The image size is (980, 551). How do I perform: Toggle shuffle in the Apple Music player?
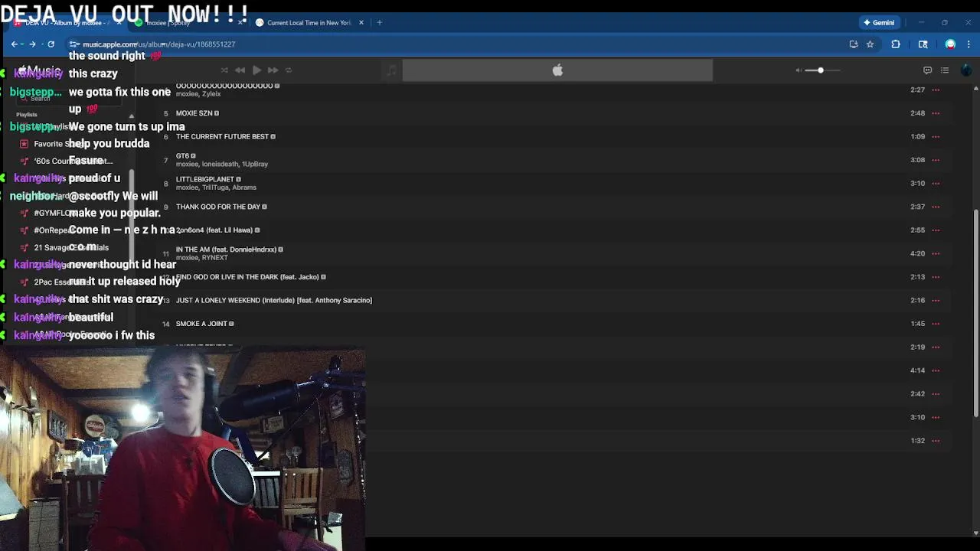pyautogui.click(x=224, y=70)
